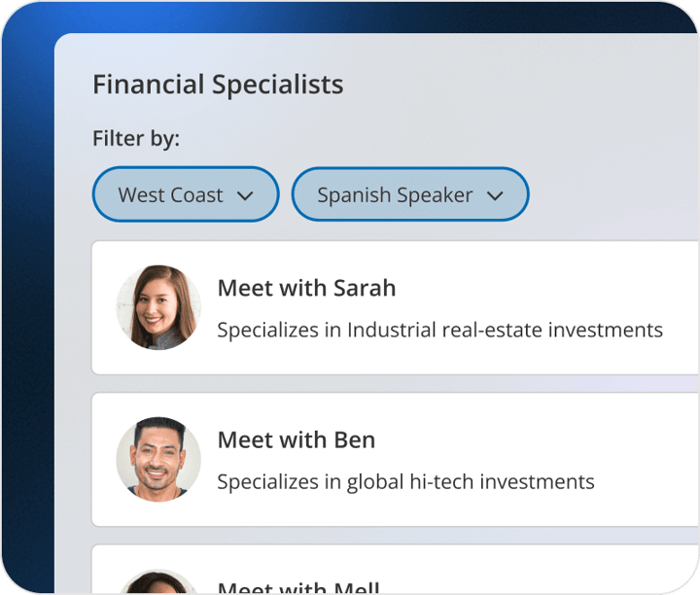Screen dimensions: 700x595
Task: Select Ben's profile avatar
Action: pyautogui.click(x=158, y=460)
